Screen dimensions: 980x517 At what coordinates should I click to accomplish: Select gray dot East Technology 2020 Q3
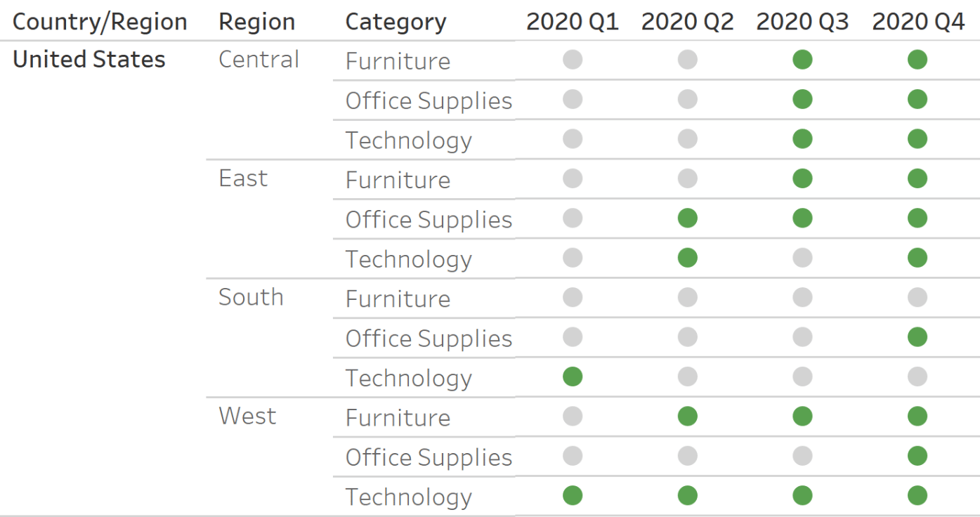pyautogui.click(x=802, y=258)
